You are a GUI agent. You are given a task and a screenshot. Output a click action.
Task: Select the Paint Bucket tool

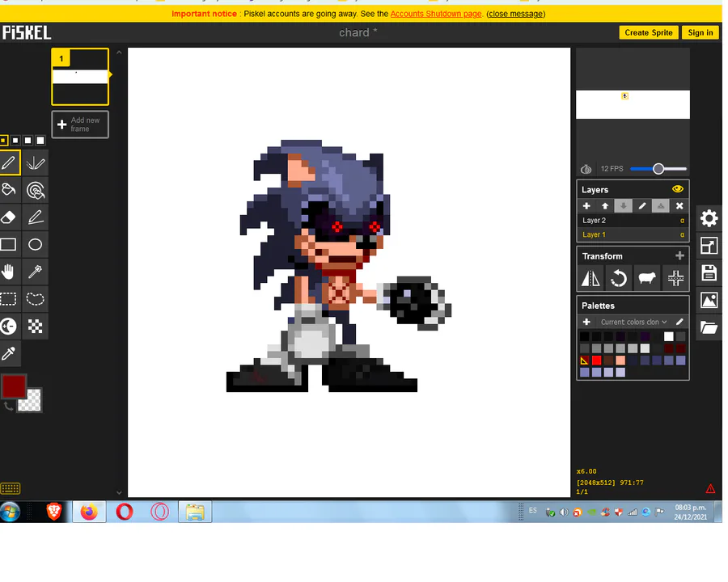click(9, 190)
